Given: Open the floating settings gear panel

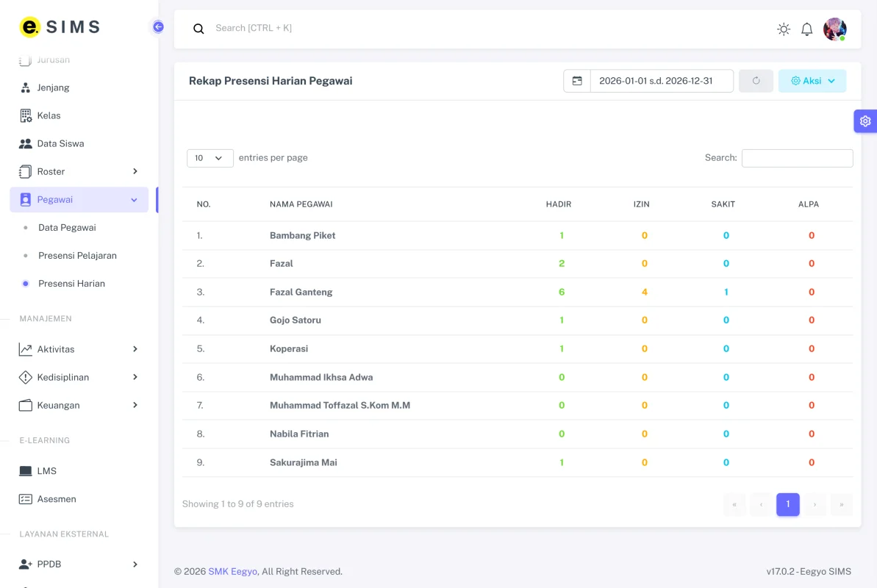Looking at the screenshot, I should pos(865,121).
